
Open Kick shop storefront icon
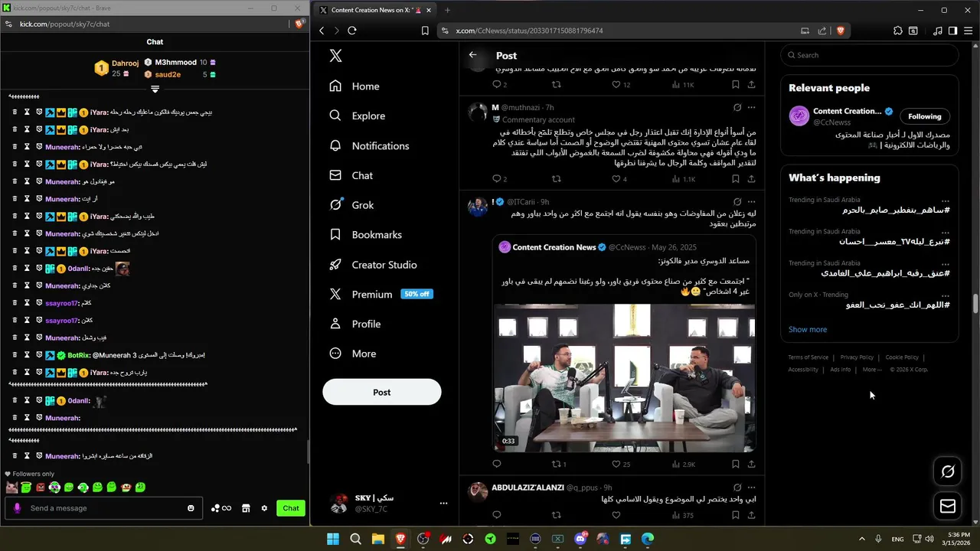[x=246, y=508]
